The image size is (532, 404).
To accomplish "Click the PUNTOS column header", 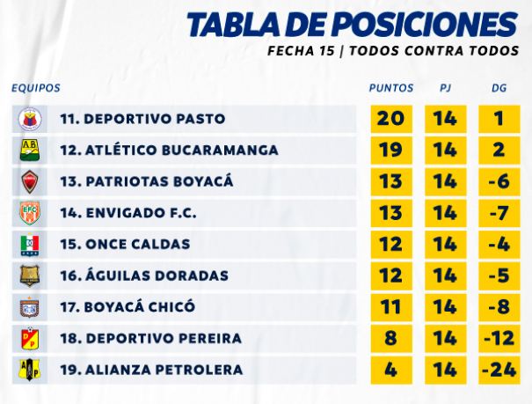I will pos(390,88).
